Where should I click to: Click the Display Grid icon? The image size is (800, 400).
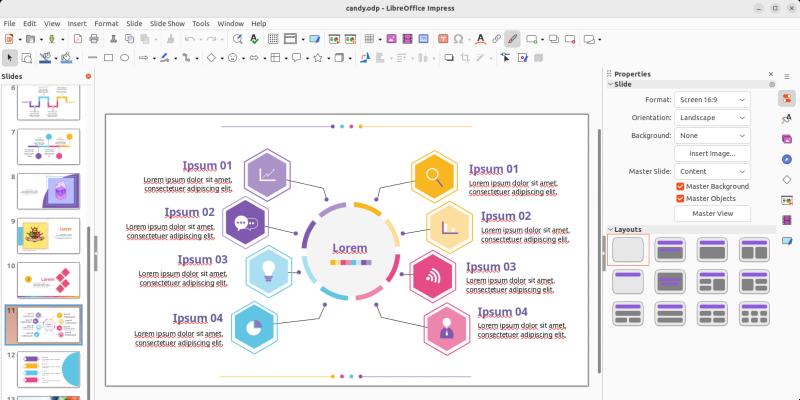coord(271,39)
